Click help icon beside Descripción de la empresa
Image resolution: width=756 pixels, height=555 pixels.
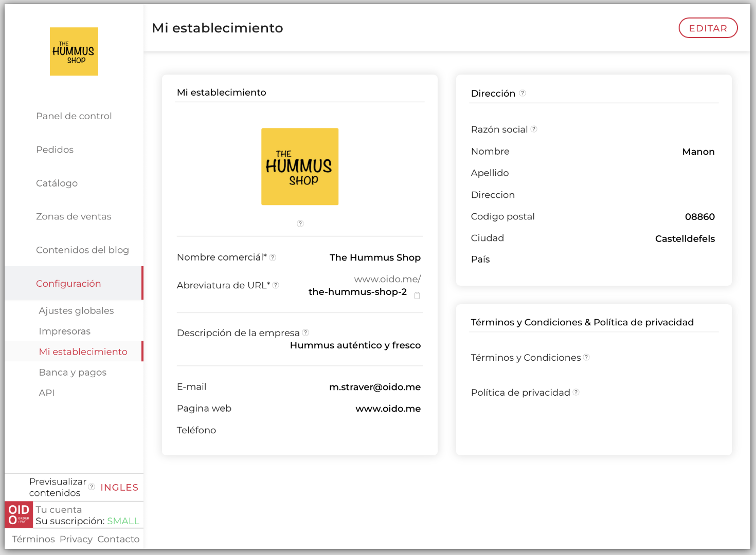(x=305, y=332)
